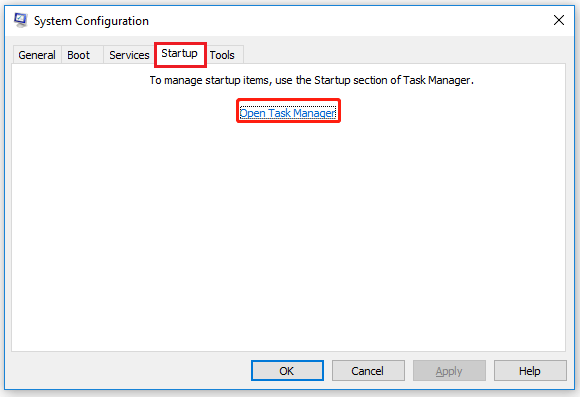This screenshot has width=580, height=397.
Task: Confirm with the OK button
Action: point(287,371)
